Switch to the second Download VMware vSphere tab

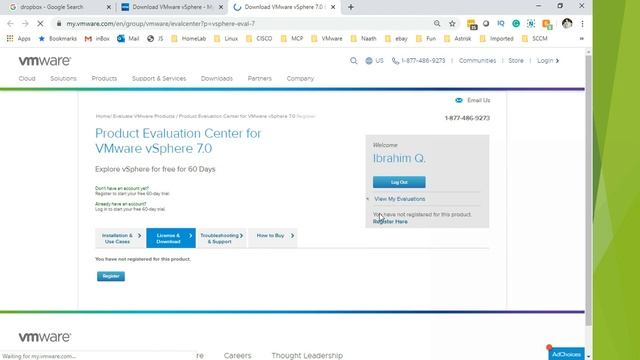pos(172,7)
